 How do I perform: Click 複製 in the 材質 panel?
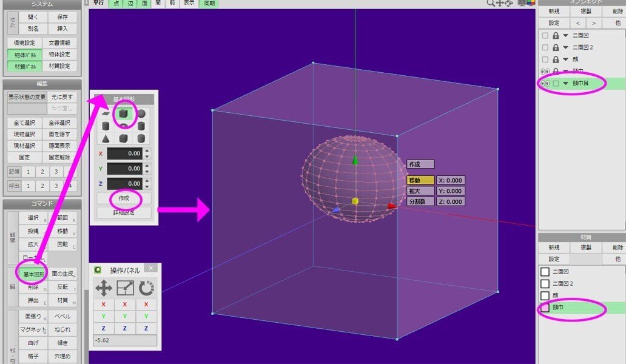586,248
